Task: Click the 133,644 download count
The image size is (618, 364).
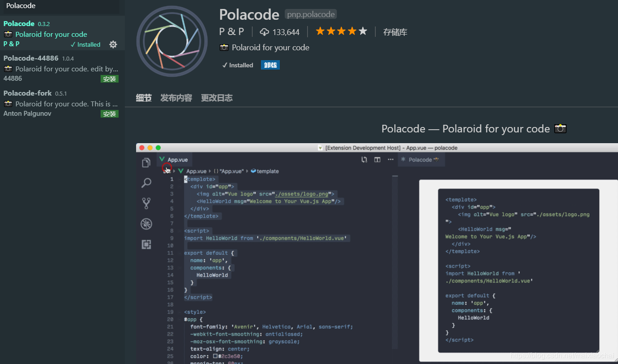Action: [x=286, y=32]
